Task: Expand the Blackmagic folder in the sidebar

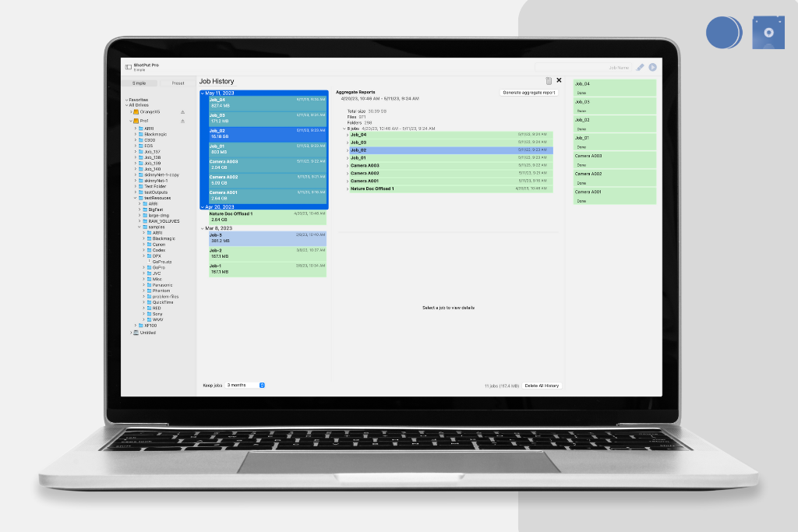Action: tap(136, 135)
